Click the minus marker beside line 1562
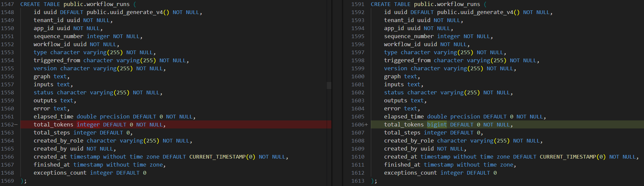Image resolution: width=644 pixels, height=186 pixels. click(x=16, y=125)
